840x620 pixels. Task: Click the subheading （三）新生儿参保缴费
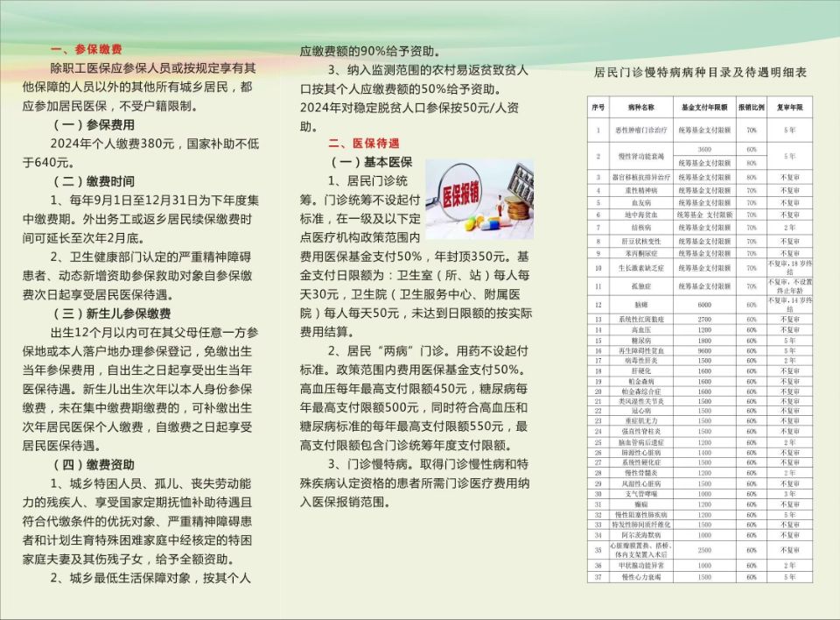click(x=110, y=314)
